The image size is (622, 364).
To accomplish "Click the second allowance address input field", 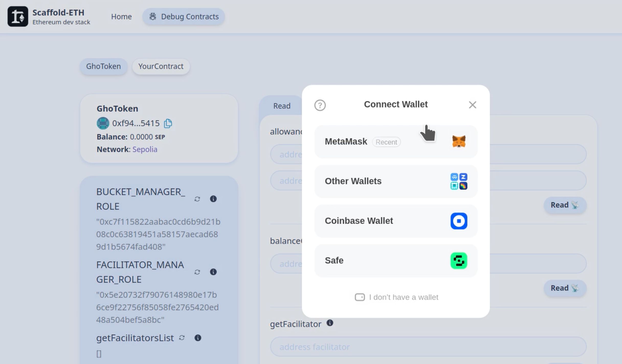I will (x=428, y=180).
